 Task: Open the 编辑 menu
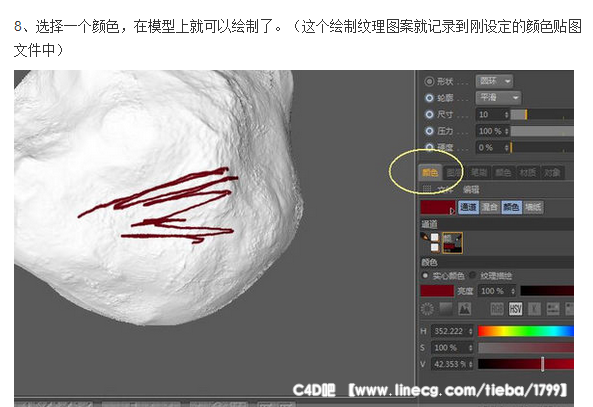click(471, 189)
